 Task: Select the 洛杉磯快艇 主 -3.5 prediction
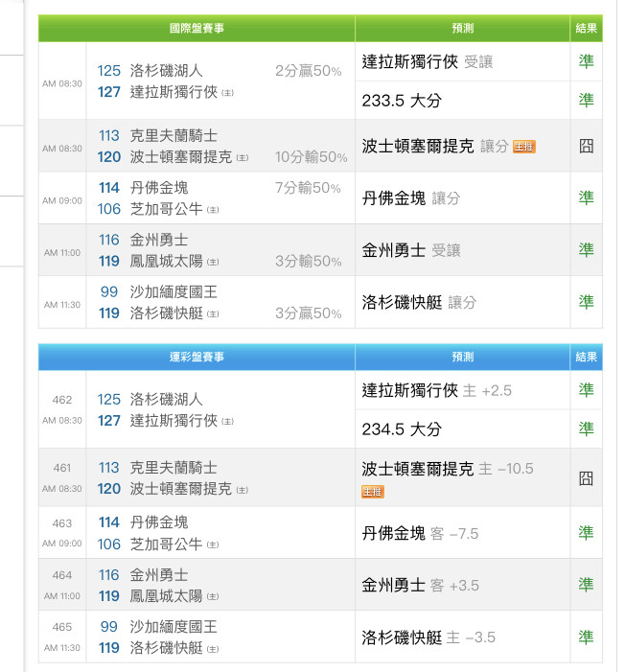click(x=428, y=637)
